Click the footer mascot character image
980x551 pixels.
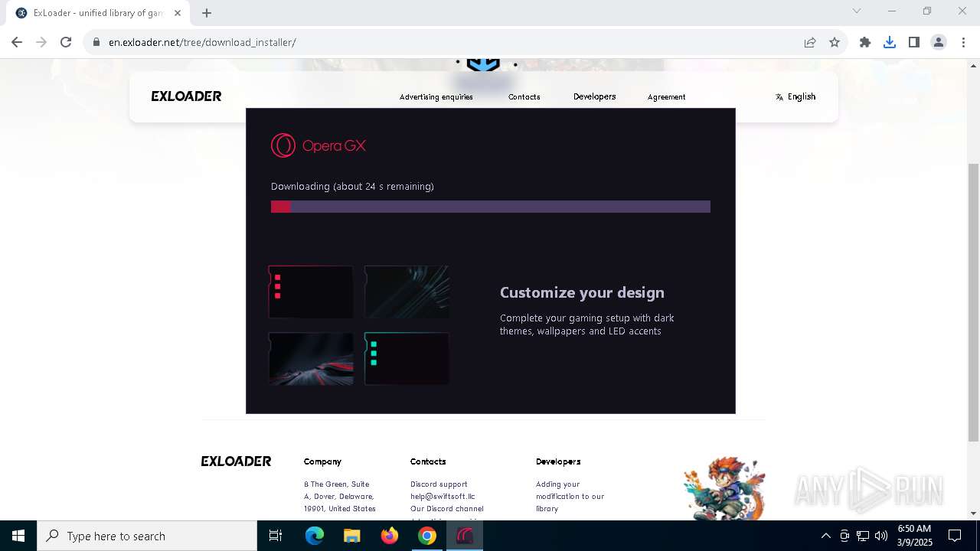(724, 488)
